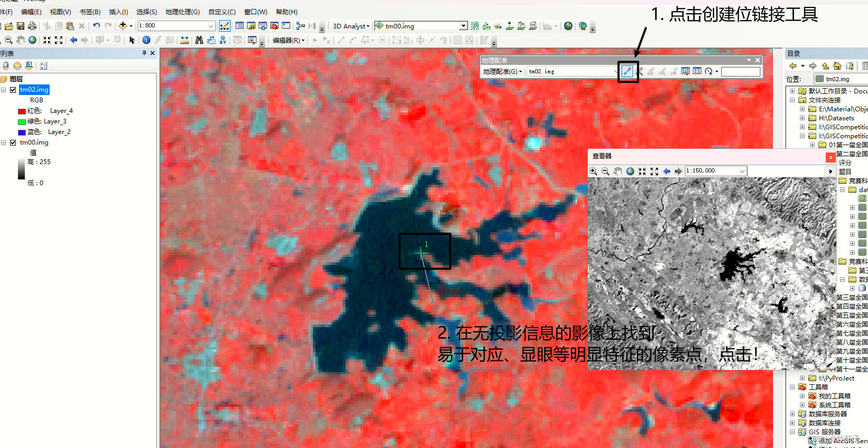
Task: Click the Add Control Points georeferencing tool
Action: tap(627, 71)
